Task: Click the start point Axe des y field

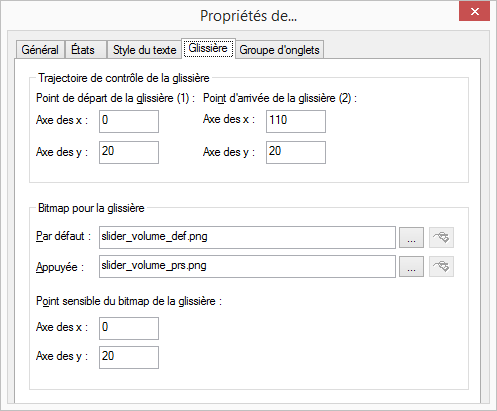Action: [x=129, y=152]
